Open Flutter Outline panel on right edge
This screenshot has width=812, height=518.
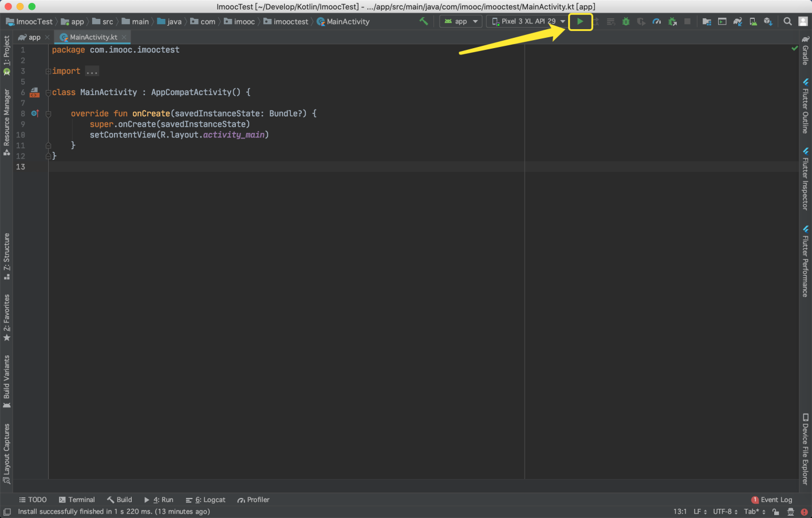[x=805, y=106]
